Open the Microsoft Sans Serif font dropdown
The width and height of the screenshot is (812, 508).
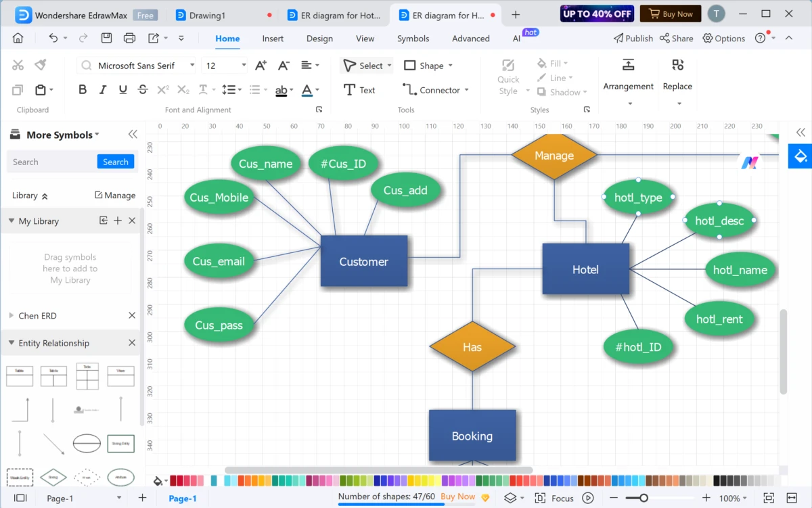[x=138, y=66]
